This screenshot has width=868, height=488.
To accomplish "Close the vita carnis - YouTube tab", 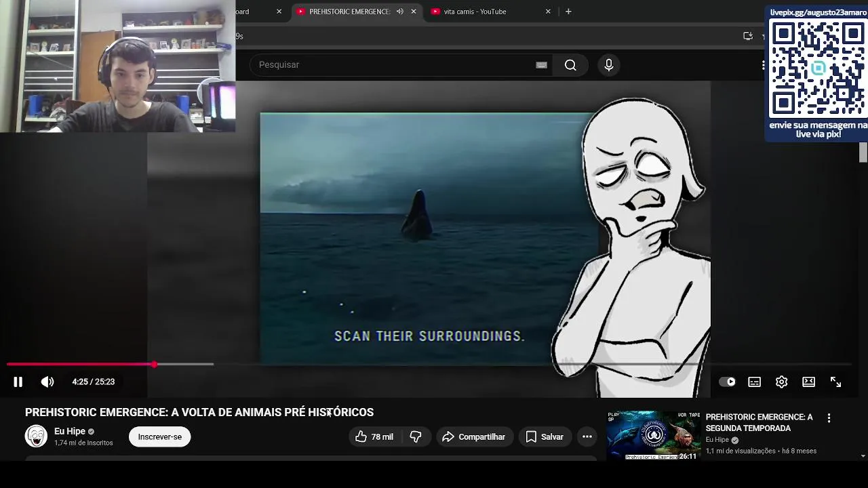I will (x=548, y=12).
